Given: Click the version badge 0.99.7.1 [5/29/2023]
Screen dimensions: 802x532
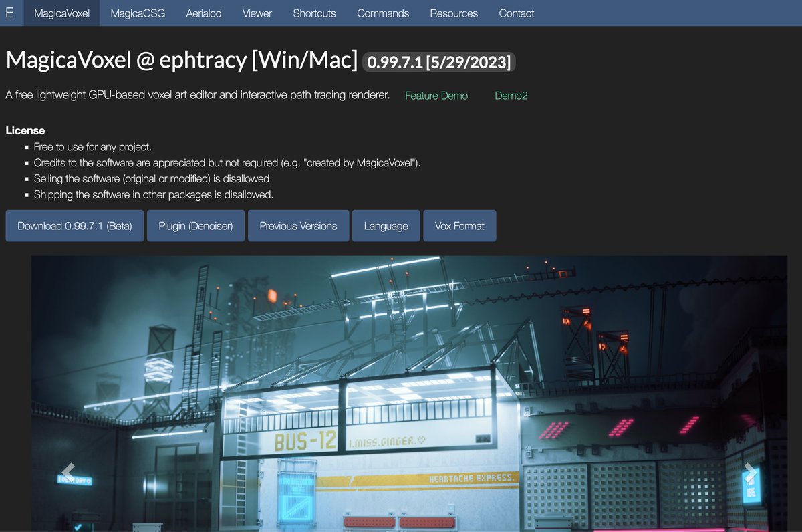Looking at the screenshot, I should pos(439,62).
